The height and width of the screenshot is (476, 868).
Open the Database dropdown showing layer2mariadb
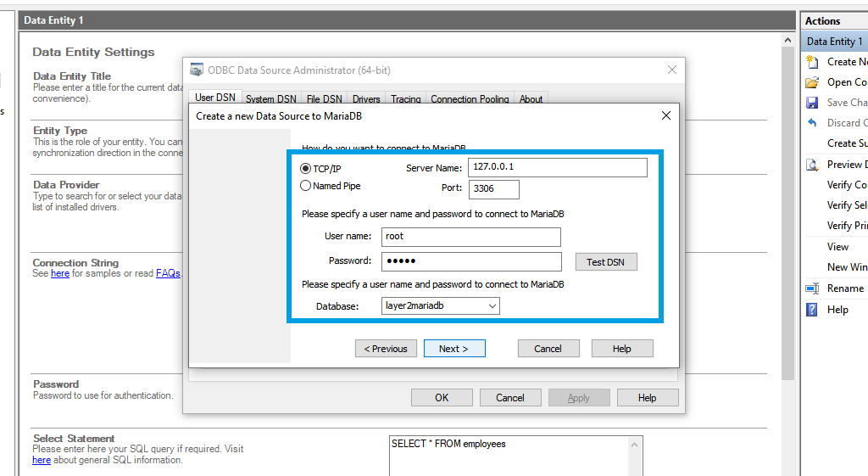(x=441, y=305)
